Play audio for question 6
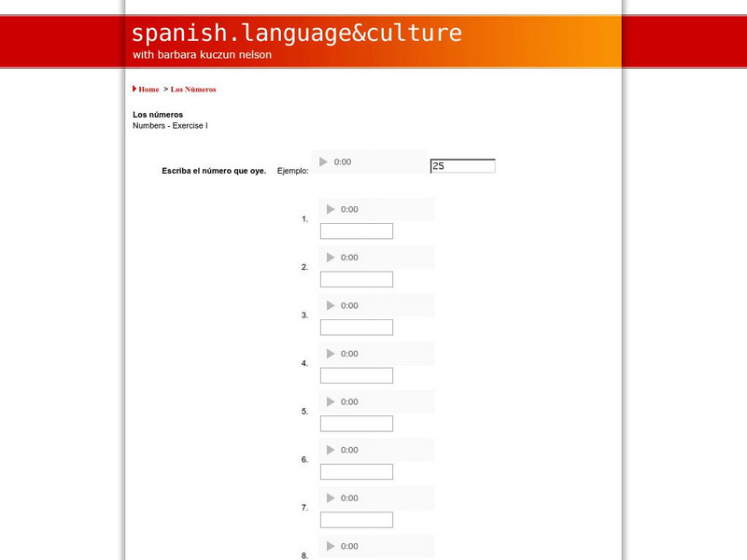Viewport: 747px width, 560px height. point(331,450)
